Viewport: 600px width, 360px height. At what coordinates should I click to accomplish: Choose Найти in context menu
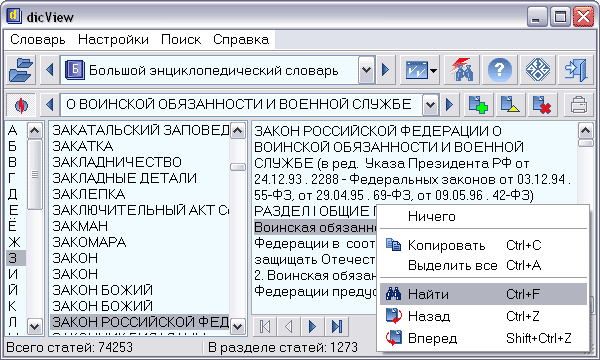pyautogui.click(x=483, y=294)
